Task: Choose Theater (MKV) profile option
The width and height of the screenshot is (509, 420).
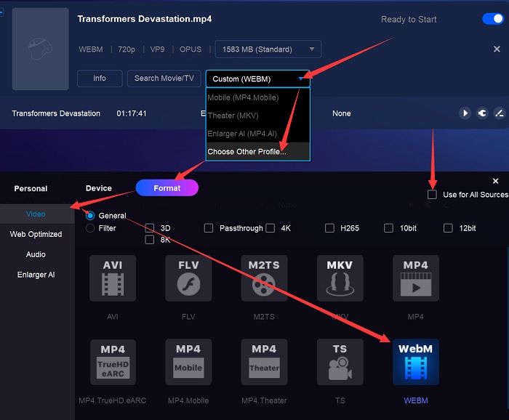Action: point(257,116)
